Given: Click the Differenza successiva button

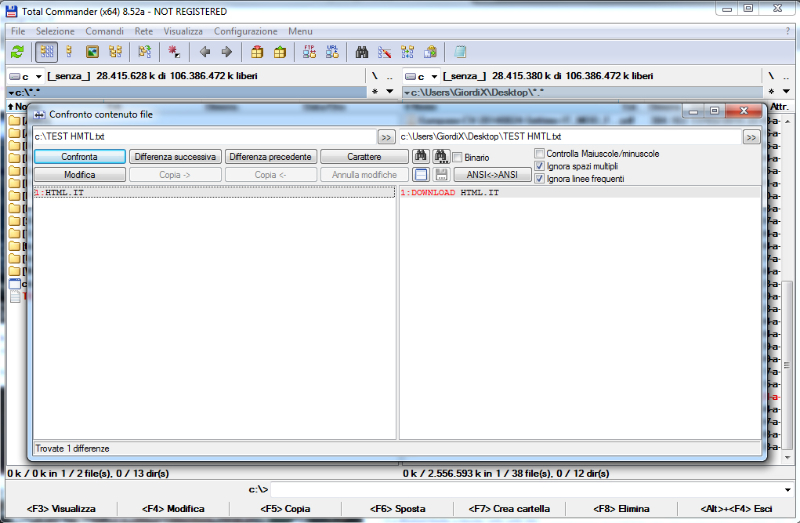Looking at the screenshot, I should coord(175,157).
